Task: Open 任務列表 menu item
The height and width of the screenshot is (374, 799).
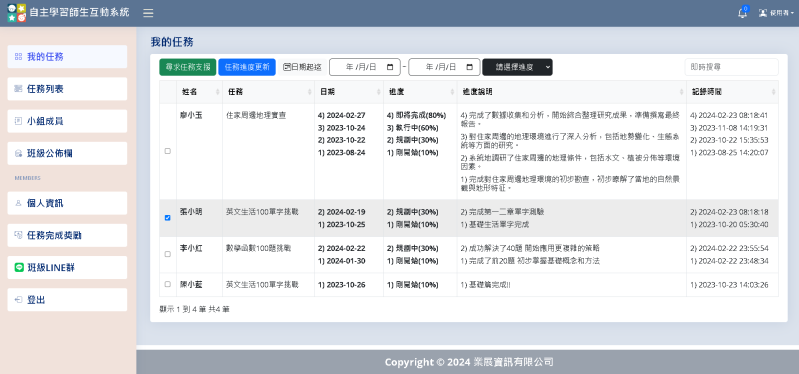Action: tap(67, 89)
